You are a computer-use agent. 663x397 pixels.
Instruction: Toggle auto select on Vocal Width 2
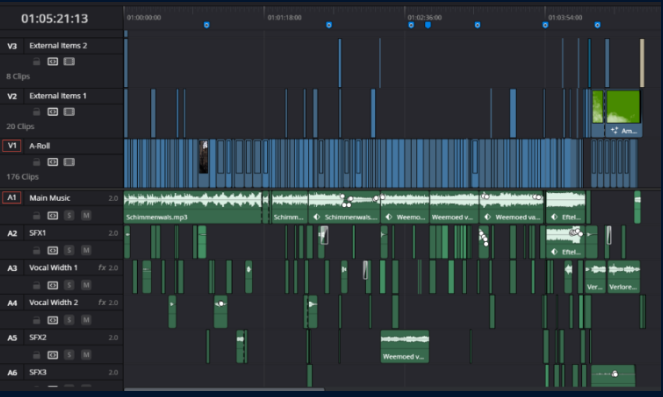pos(52,320)
